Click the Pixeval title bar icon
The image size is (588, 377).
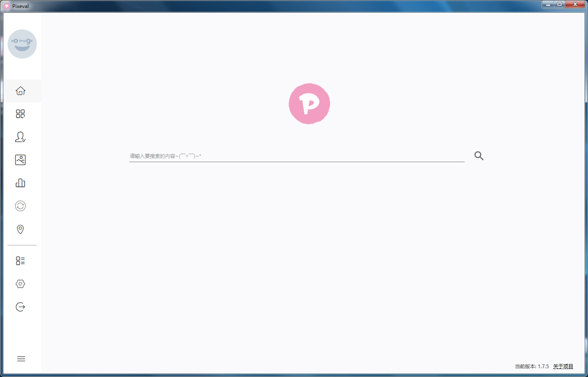point(7,6)
